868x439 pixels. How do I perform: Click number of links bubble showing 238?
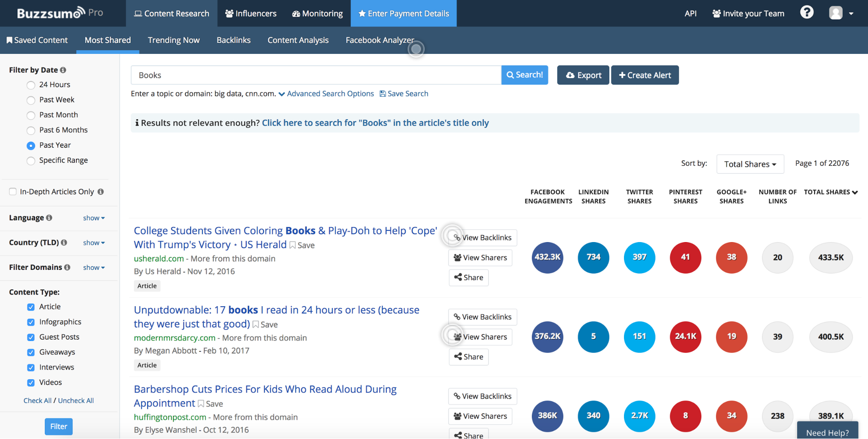[777, 416]
